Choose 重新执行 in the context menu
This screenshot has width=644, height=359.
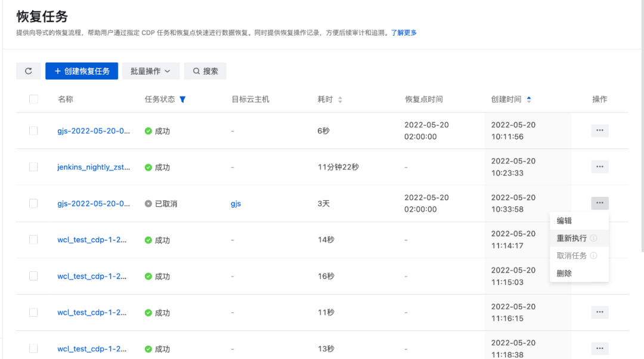click(x=579, y=238)
